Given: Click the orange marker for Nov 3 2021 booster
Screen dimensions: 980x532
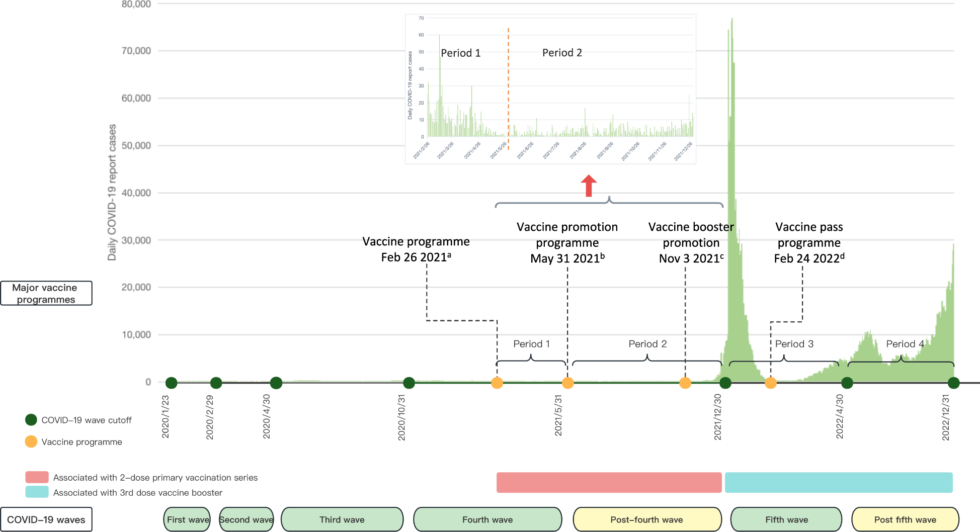Looking at the screenshot, I should 685,383.
